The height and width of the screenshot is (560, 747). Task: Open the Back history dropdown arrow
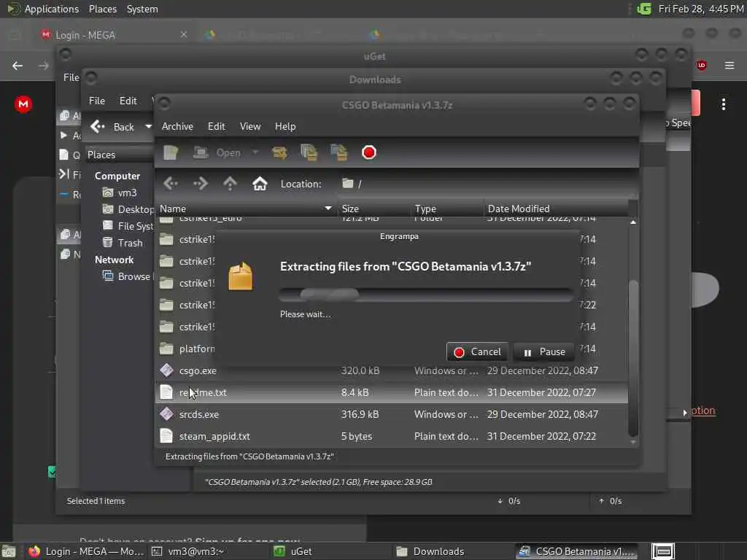pos(148,127)
